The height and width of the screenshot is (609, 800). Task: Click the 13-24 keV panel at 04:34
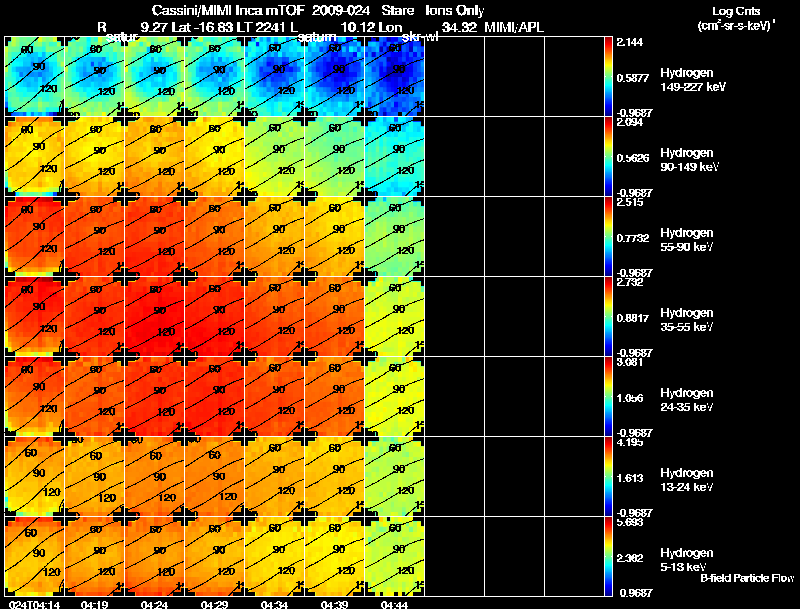(274, 476)
